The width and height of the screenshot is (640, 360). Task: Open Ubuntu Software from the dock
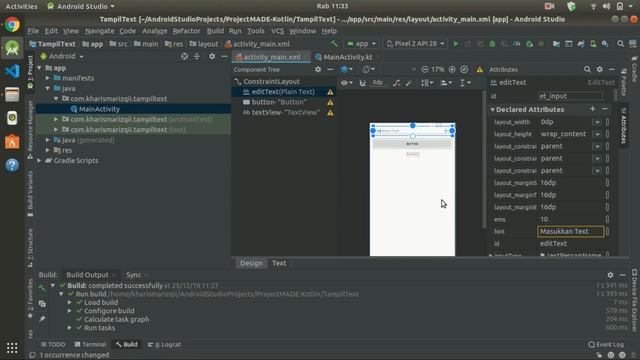(x=12, y=142)
